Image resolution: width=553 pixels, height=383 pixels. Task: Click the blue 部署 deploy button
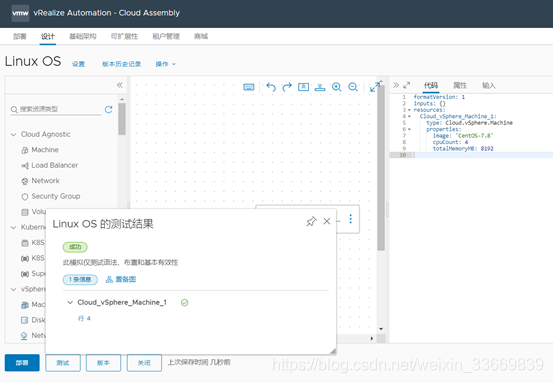tap(22, 363)
